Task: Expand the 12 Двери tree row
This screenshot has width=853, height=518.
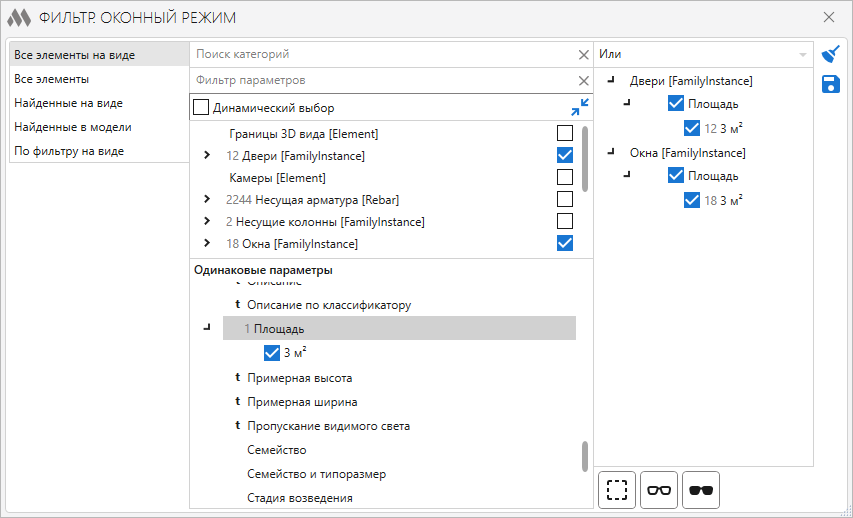Action: click(206, 156)
